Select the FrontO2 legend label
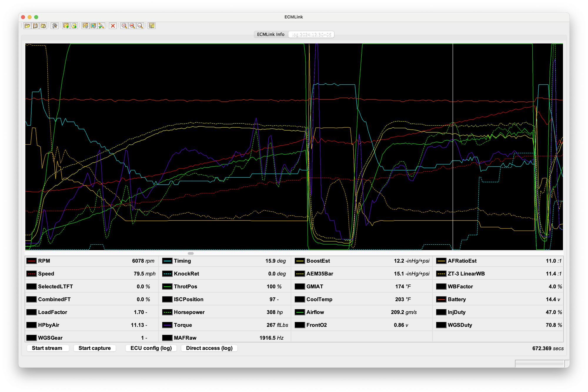The width and height of the screenshot is (588, 392). (317, 325)
